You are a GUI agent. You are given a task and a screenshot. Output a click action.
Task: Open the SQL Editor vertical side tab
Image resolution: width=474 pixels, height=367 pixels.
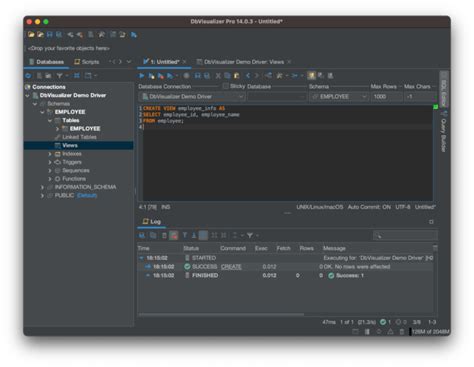pyautogui.click(x=444, y=89)
